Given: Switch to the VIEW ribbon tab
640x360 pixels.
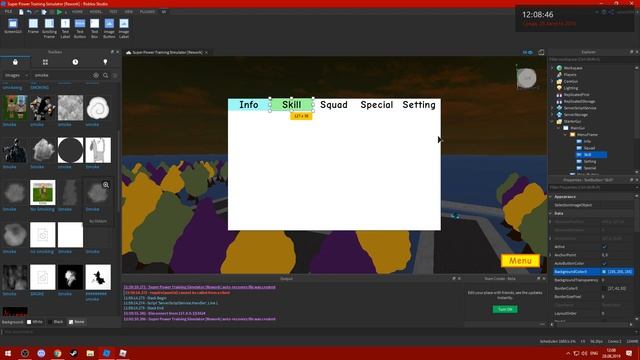Looking at the screenshot, I should pyautogui.click(x=129, y=12).
